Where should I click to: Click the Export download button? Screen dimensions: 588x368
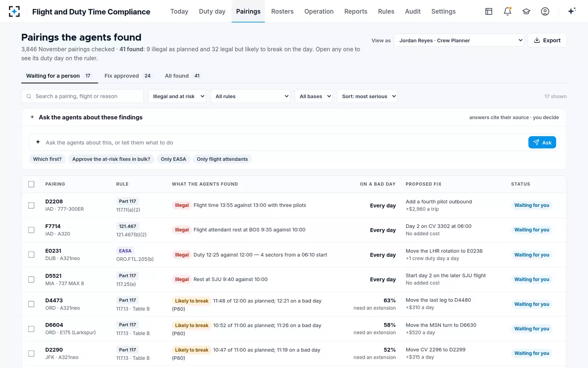[x=547, y=40]
